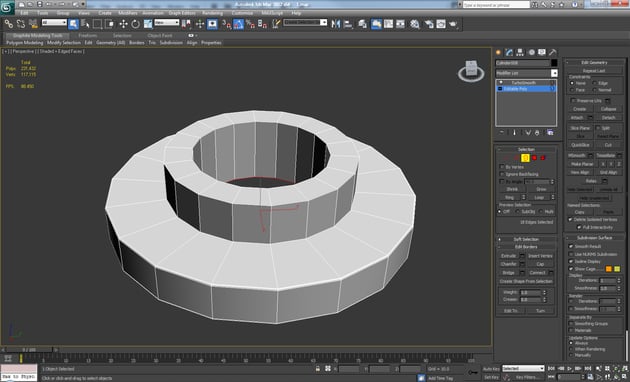Click the Bridge button
Image resolution: width=630 pixels, height=382 pixels.
pos(509,273)
